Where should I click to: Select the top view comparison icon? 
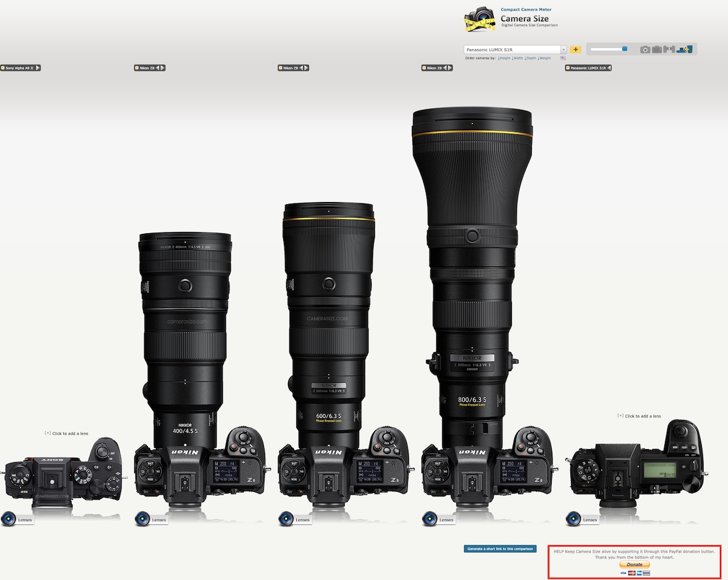click(x=684, y=50)
